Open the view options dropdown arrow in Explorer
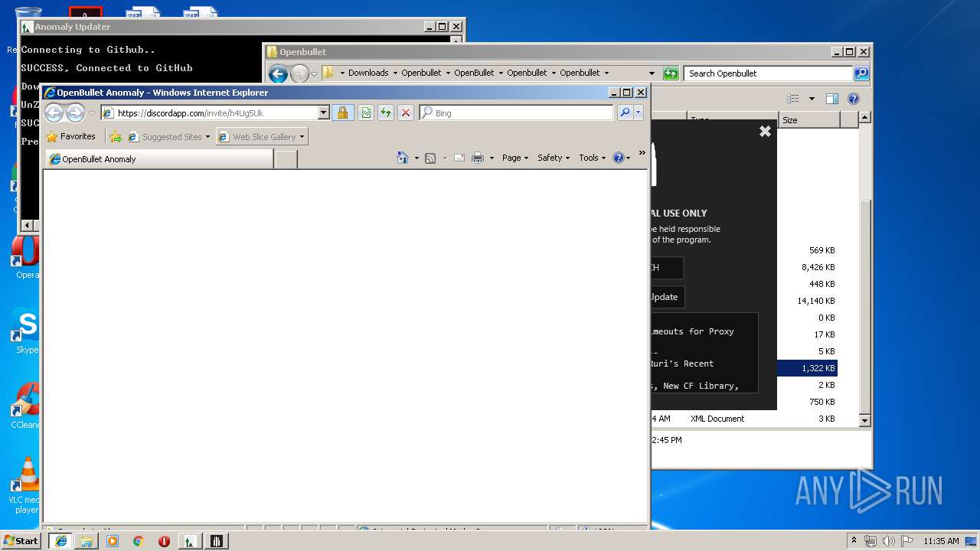The height and width of the screenshot is (551, 980). (812, 99)
